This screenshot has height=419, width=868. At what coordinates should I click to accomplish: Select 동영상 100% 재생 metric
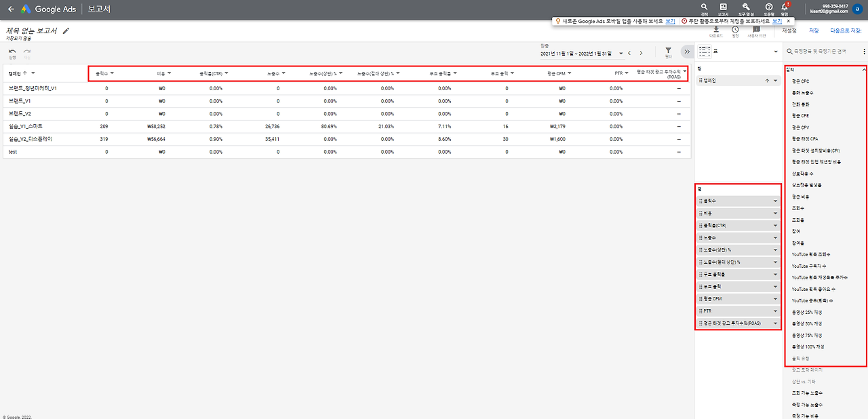(x=808, y=346)
